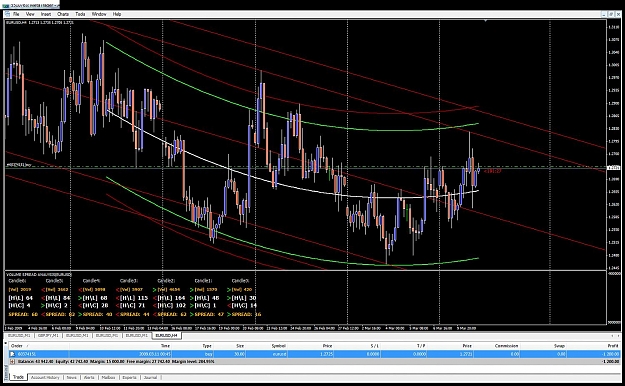The height and width of the screenshot is (386, 625).
Task: Click the left chart-tab scroll arrow
Action: point(613,336)
